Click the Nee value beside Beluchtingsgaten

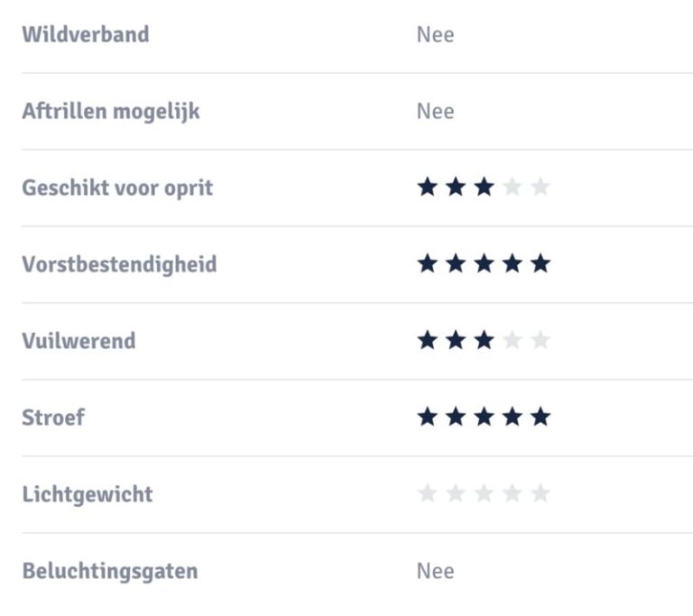pyautogui.click(x=435, y=571)
